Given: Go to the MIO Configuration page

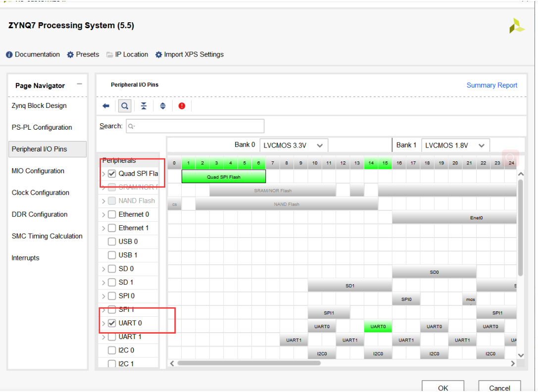Looking at the screenshot, I should point(38,171).
